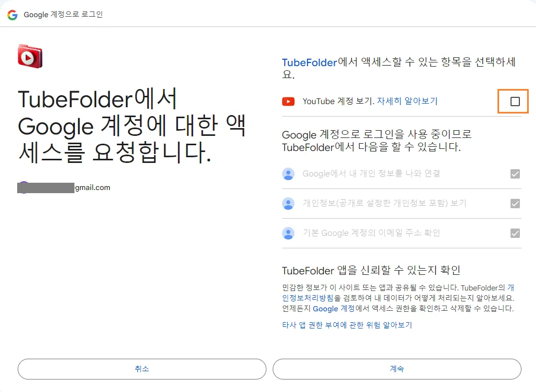Click the account avatar beside the gmail address
This screenshot has width=536, height=392.
[23, 187]
